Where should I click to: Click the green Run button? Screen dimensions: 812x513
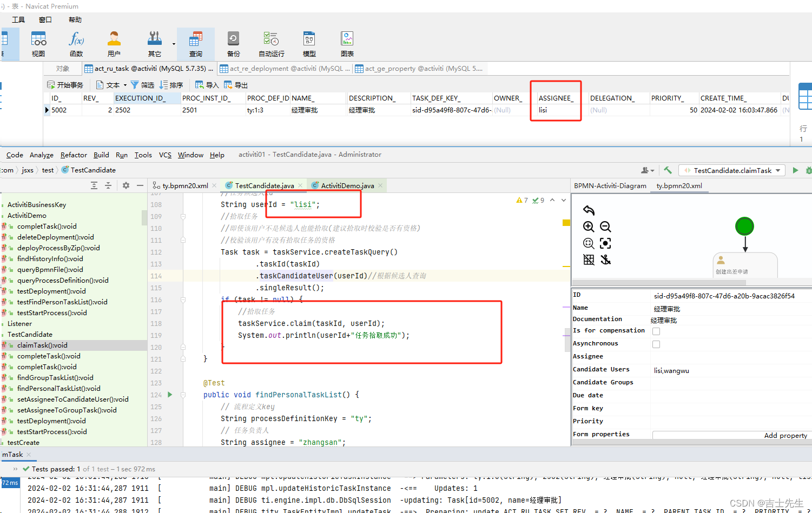(795, 170)
